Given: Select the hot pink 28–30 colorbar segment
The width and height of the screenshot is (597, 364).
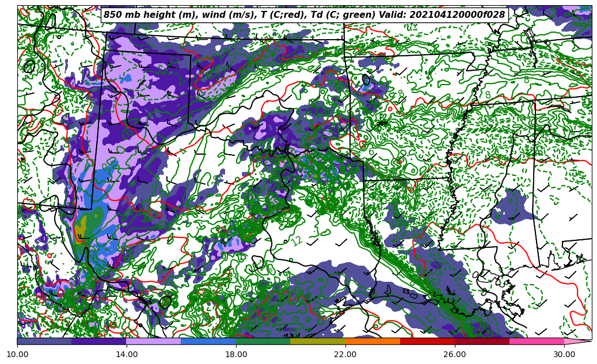Looking at the screenshot, I should pyautogui.click(x=537, y=341).
